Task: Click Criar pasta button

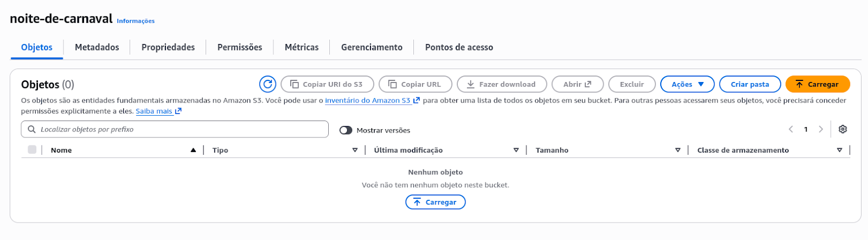Action: click(749, 84)
